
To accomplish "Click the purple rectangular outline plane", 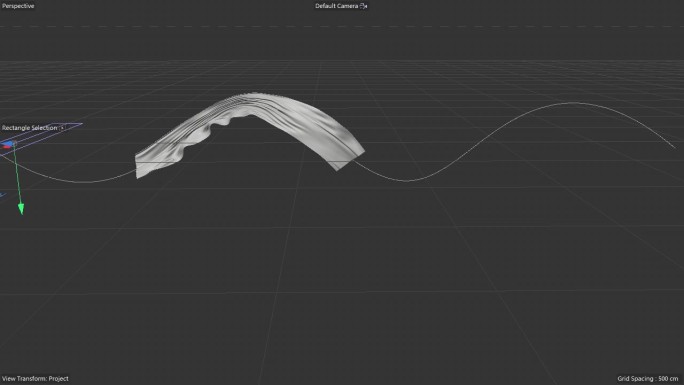I will click(x=41, y=137).
